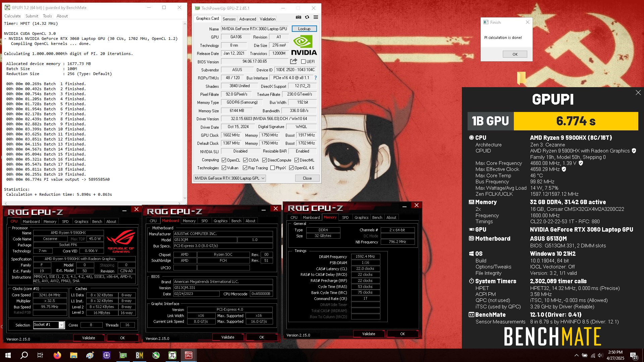Toggle the PhysX checkbox

click(272, 168)
